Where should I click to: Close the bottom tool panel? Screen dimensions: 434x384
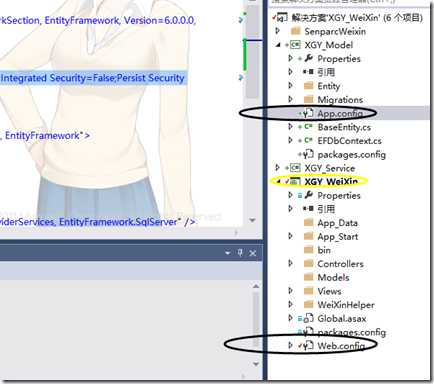point(253,253)
